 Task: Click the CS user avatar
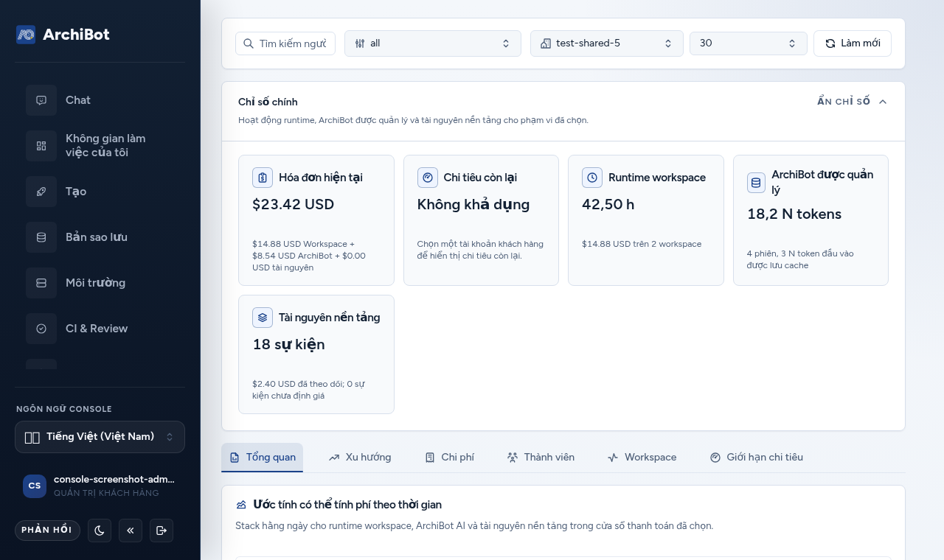tap(35, 486)
